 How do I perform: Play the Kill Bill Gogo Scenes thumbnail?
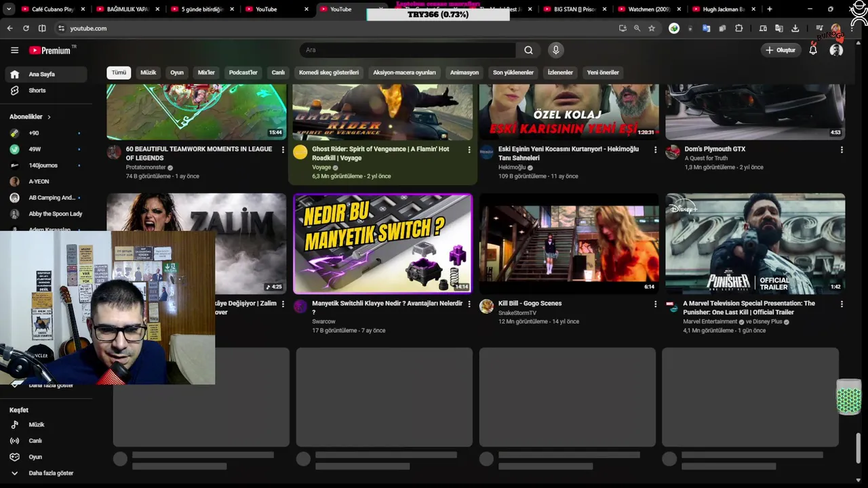(569, 243)
